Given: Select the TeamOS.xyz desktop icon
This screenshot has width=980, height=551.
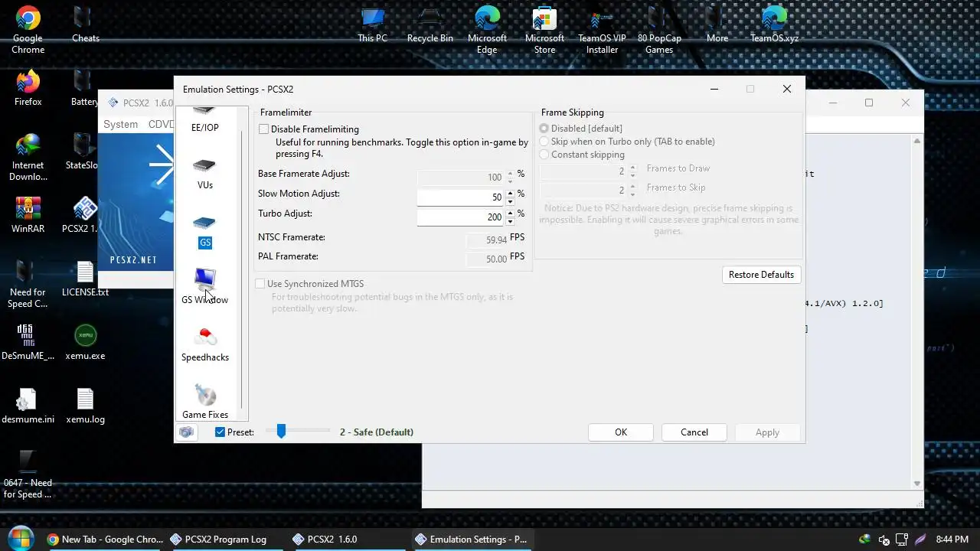Looking at the screenshot, I should click(x=774, y=24).
